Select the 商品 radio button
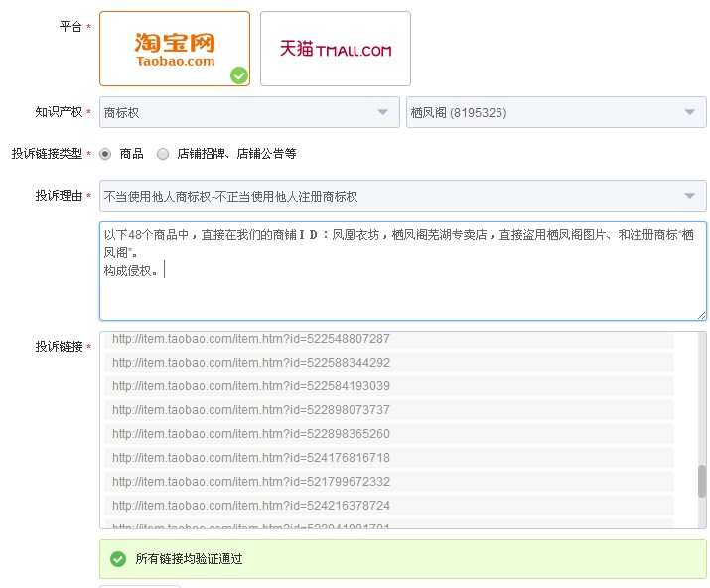 (105, 154)
